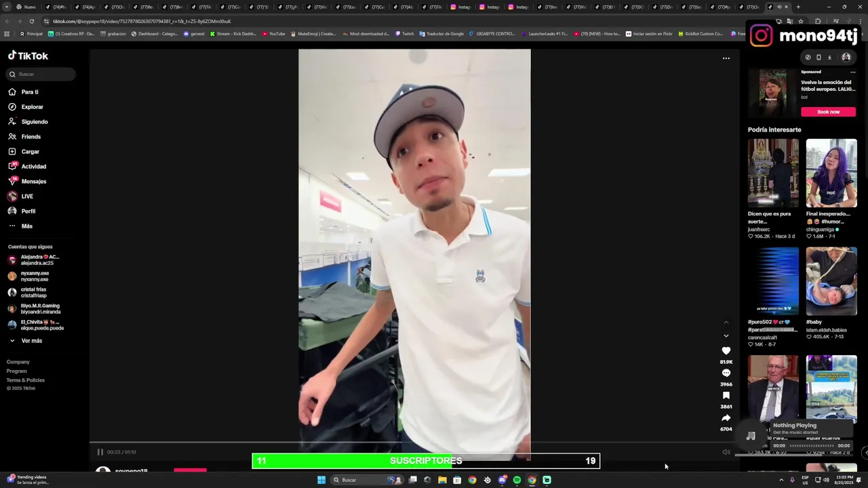Screen dimensions: 868x488
Task: Like the video with the heart icon
Action: coord(726,351)
